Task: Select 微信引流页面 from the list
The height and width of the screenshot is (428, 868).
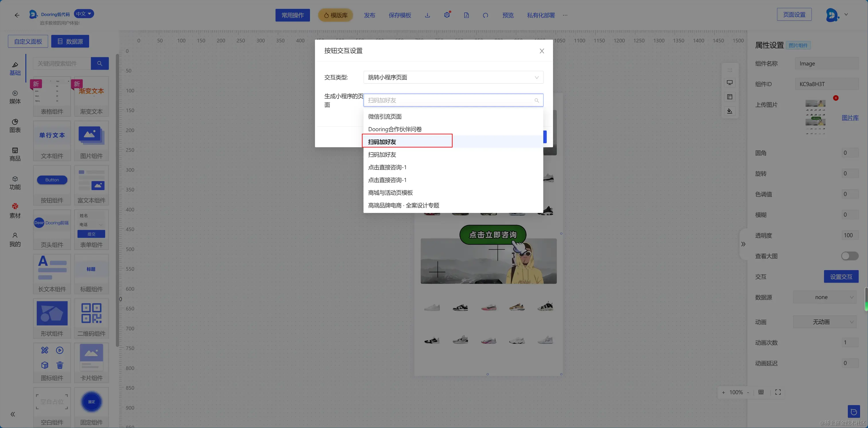Action: point(385,116)
